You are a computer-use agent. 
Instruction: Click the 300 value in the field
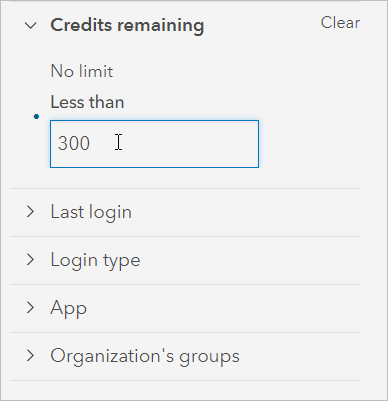pyautogui.click(x=74, y=143)
